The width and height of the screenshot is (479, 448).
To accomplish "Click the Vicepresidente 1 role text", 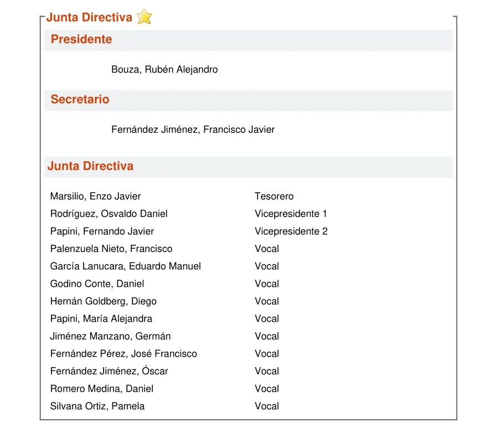I will tap(291, 214).
